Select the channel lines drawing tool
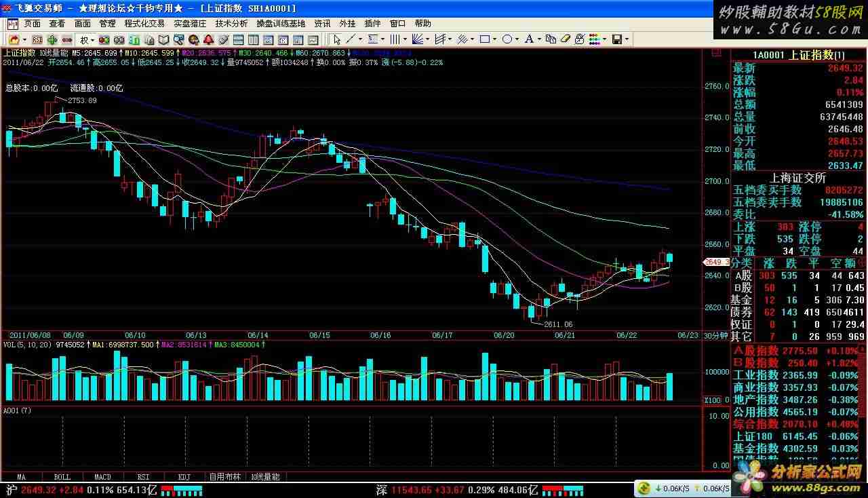868x498 pixels. tap(440, 39)
